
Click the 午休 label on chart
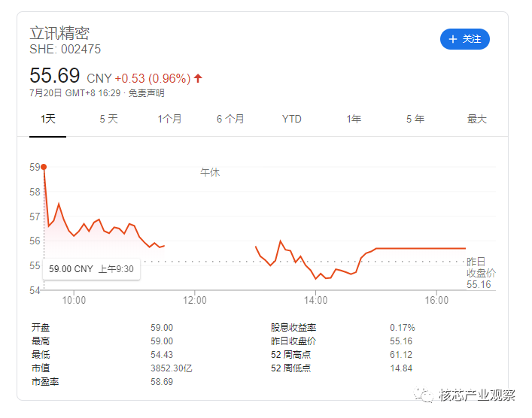210,172
